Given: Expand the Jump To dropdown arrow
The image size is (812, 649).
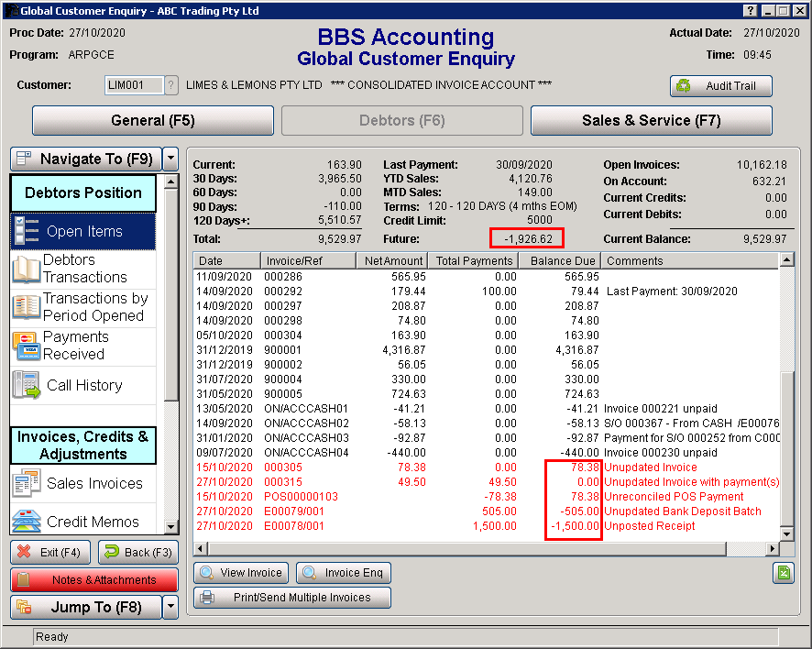Looking at the screenshot, I should pos(170,607).
